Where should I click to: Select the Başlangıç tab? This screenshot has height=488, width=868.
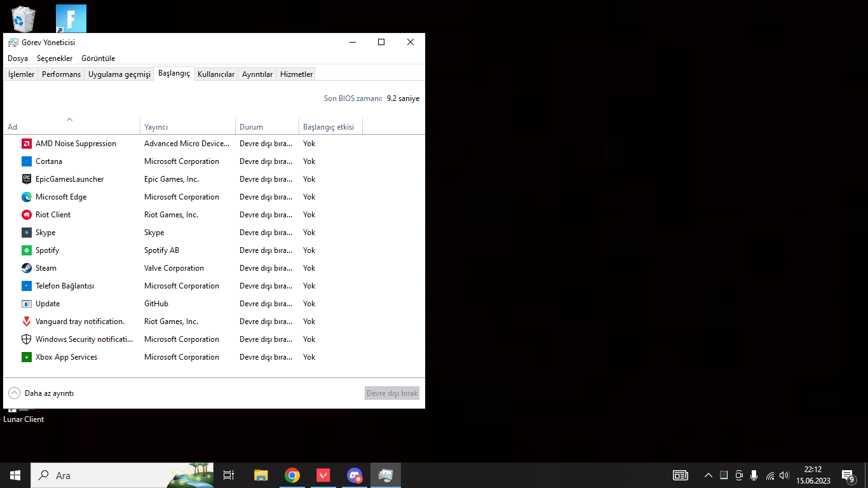pos(174,73)
